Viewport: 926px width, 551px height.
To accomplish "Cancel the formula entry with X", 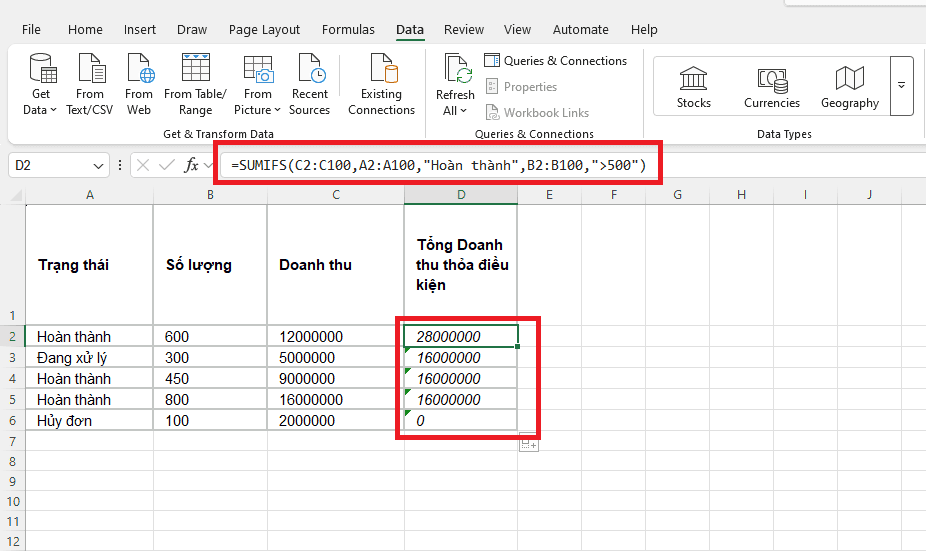I will point(143,165).
